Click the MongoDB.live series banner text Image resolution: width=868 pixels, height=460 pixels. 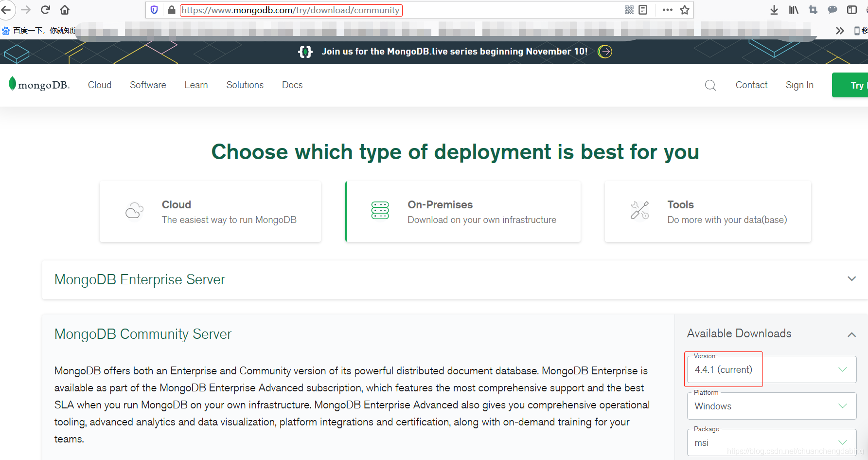[455, 52]
